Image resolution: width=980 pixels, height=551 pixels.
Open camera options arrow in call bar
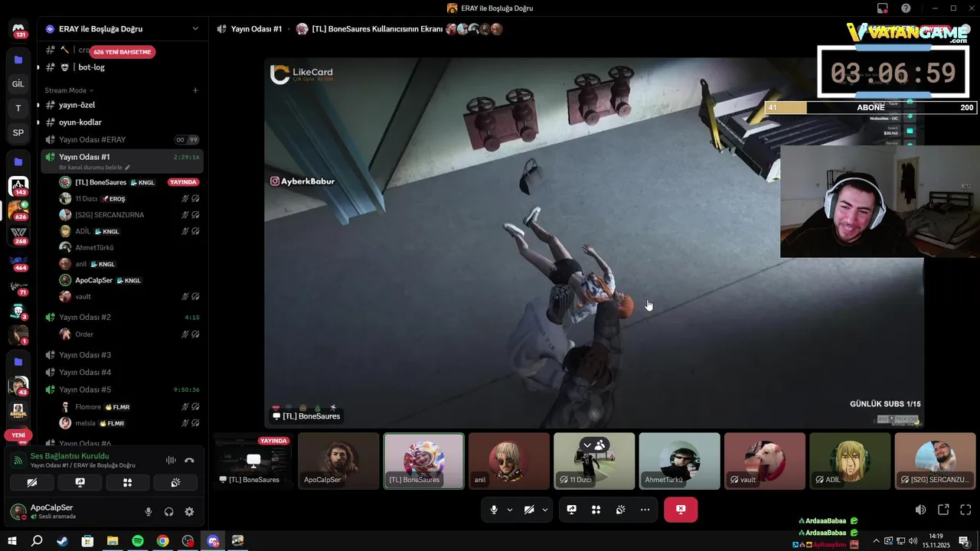[x=545, y=510]
